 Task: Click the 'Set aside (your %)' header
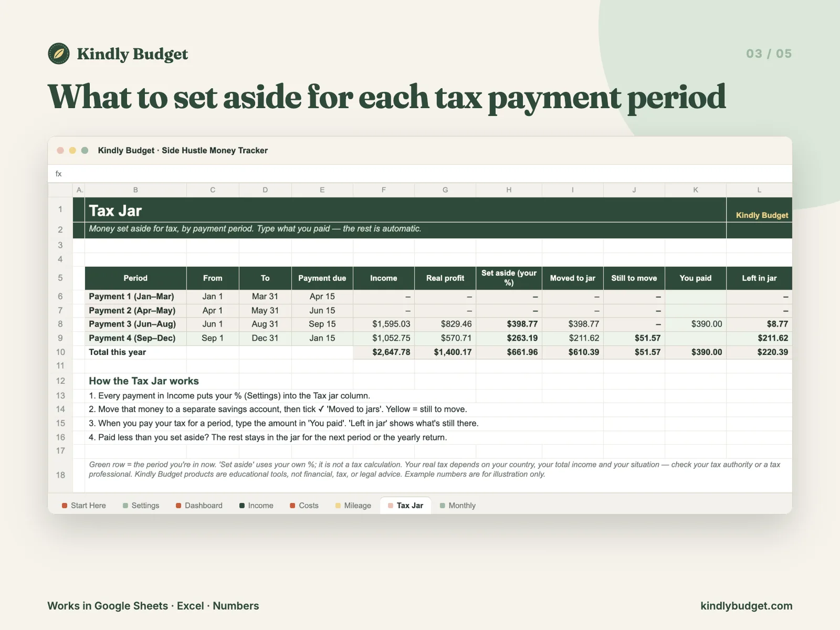pyautogui.click(x=509, y=278)
